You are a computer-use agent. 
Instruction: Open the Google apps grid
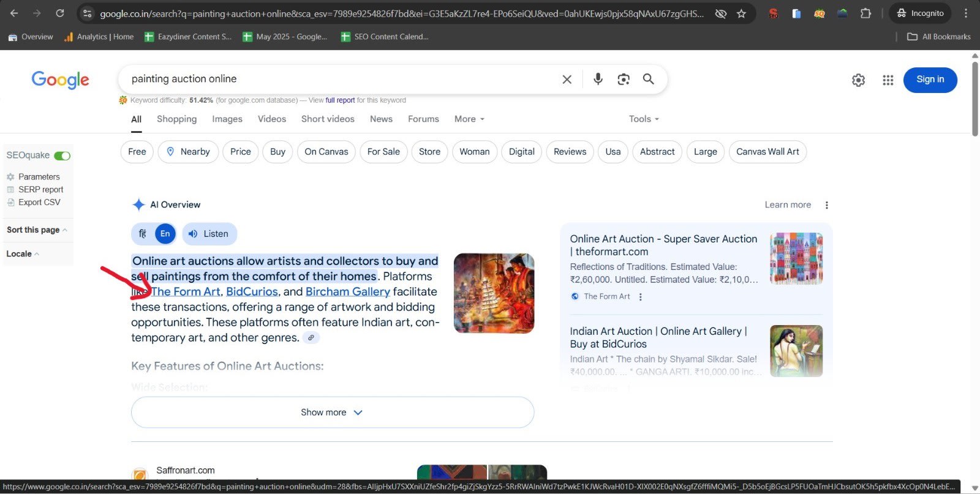(x=888, y=80)
